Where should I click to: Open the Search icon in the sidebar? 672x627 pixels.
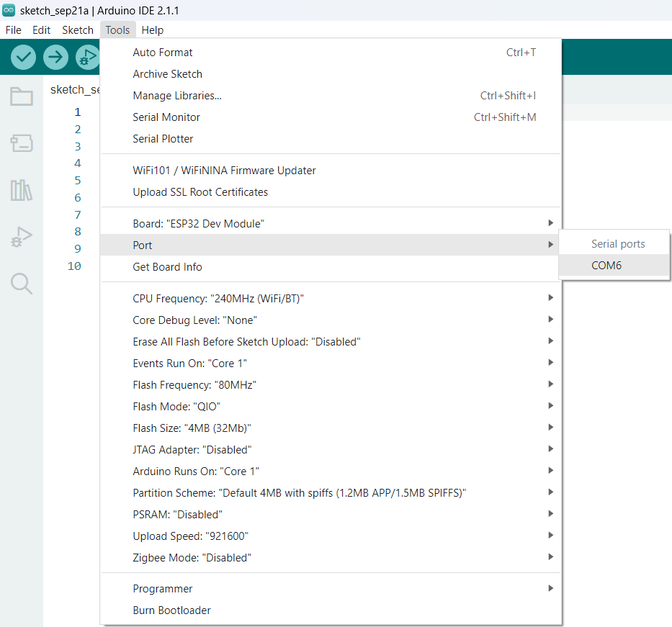(21, 284)
